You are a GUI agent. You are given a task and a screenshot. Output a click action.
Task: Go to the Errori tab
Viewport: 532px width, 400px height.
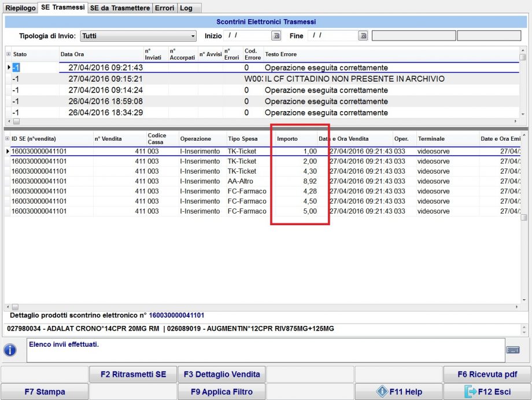(164, 8)
